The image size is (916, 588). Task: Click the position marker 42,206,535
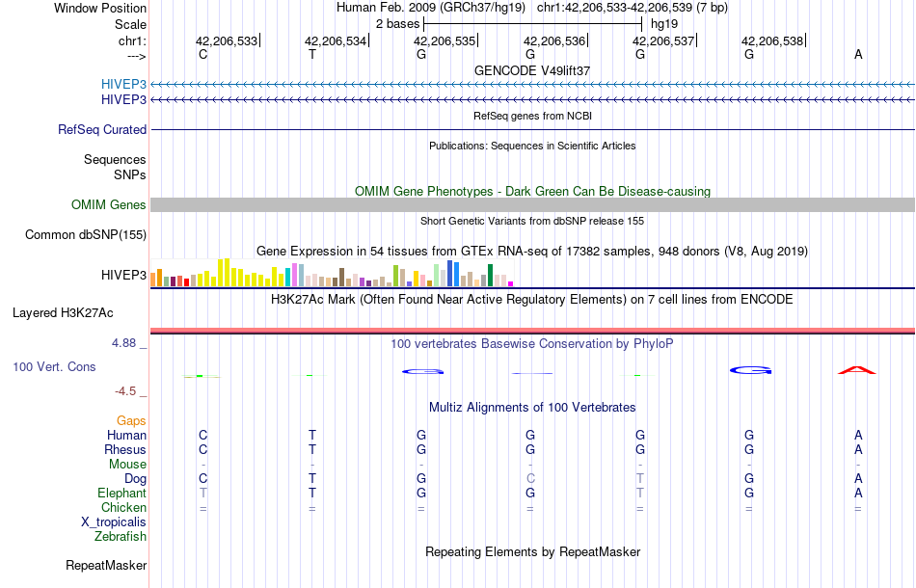coord(445,40)
